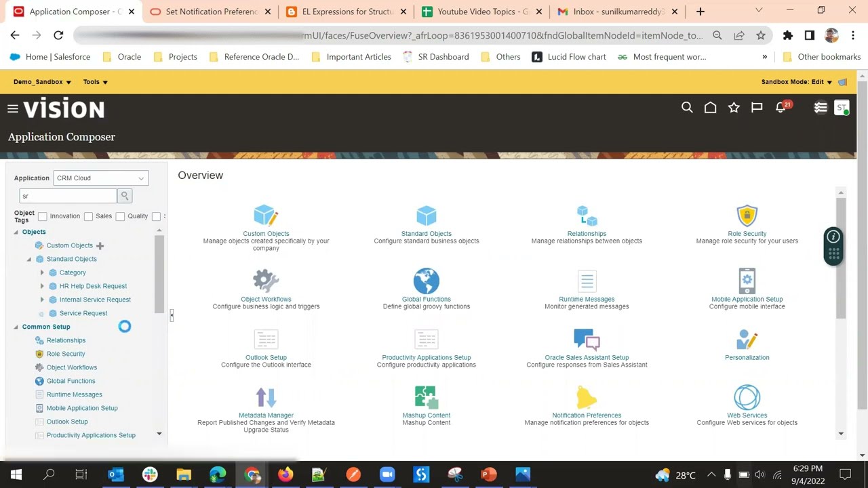Open the Web Services icon
Screen dimensions: 868x488
click(747, 398)
